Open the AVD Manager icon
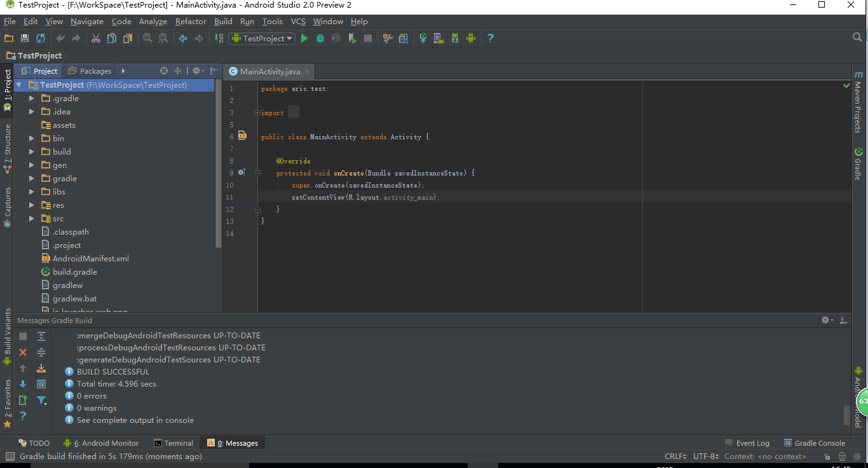 [438, 38]
